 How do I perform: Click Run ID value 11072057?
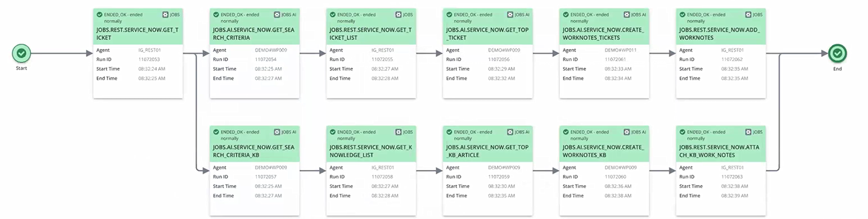click(265, 177)
